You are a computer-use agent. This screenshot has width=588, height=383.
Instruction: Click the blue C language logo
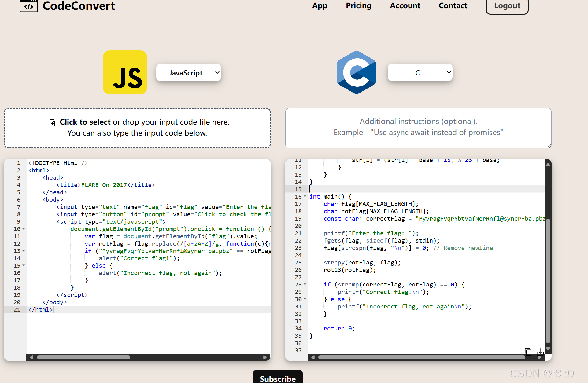[356, 72]
